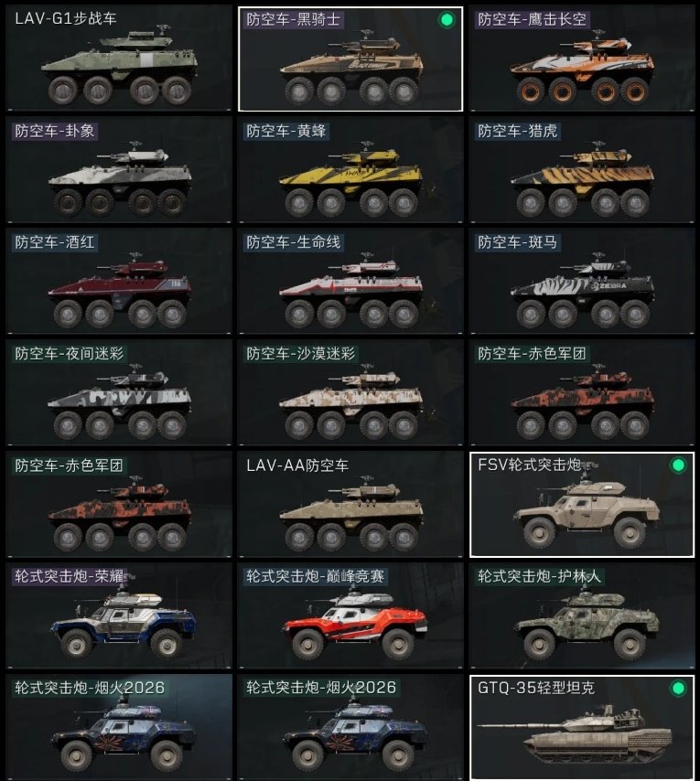The image size is (700, 781).
Task: Select the 防空车-生命线 skin
Action: click(350, 282)
